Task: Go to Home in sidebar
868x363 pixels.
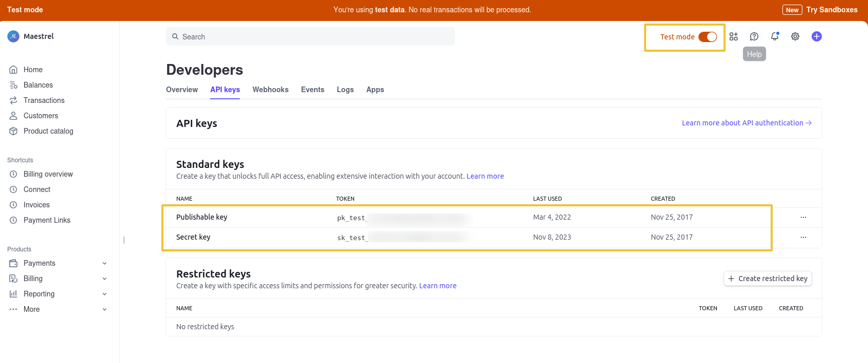Action: (33, 70)
